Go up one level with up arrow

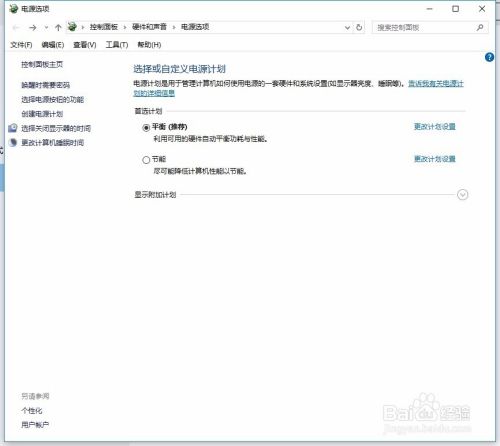pyautogui.click(x=58, y=28)
